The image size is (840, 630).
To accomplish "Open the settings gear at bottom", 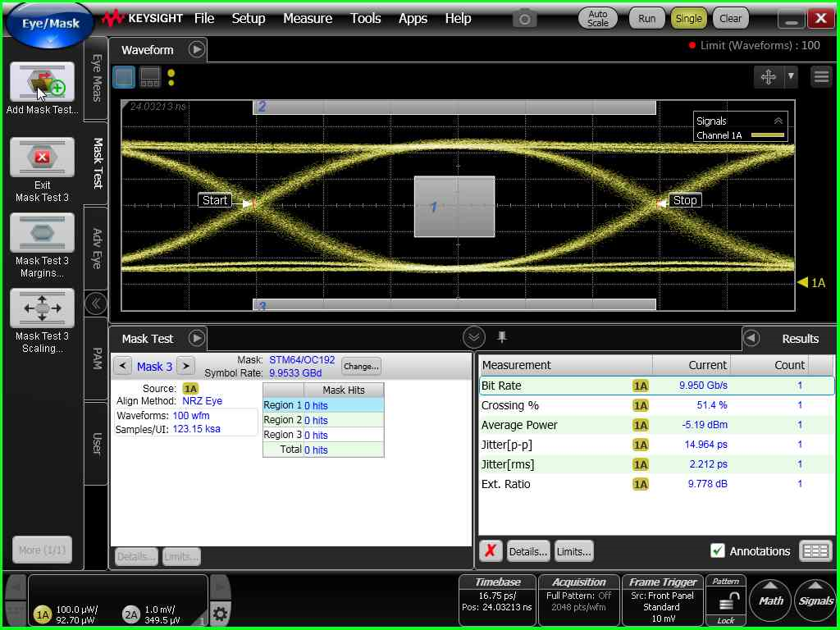I will [220, 614].
